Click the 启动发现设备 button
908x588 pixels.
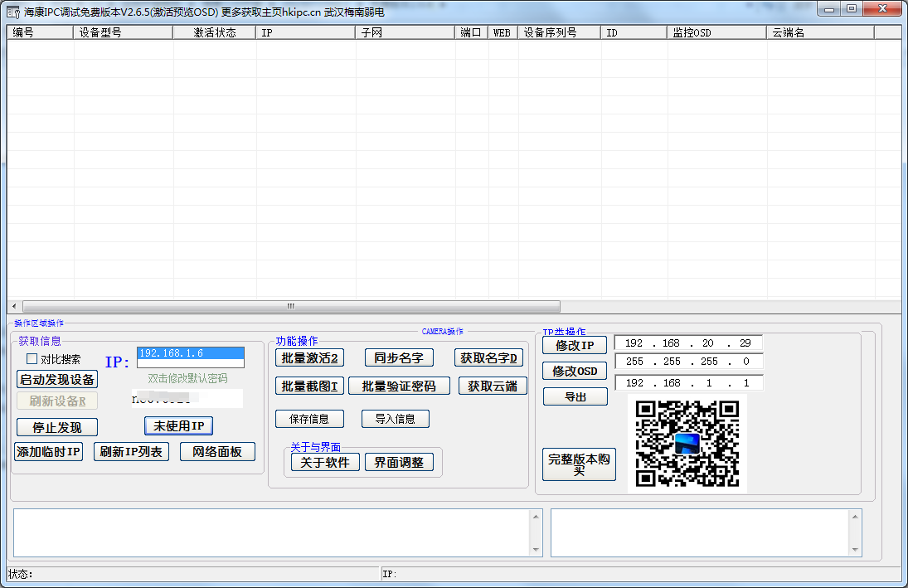click(57, 380)
